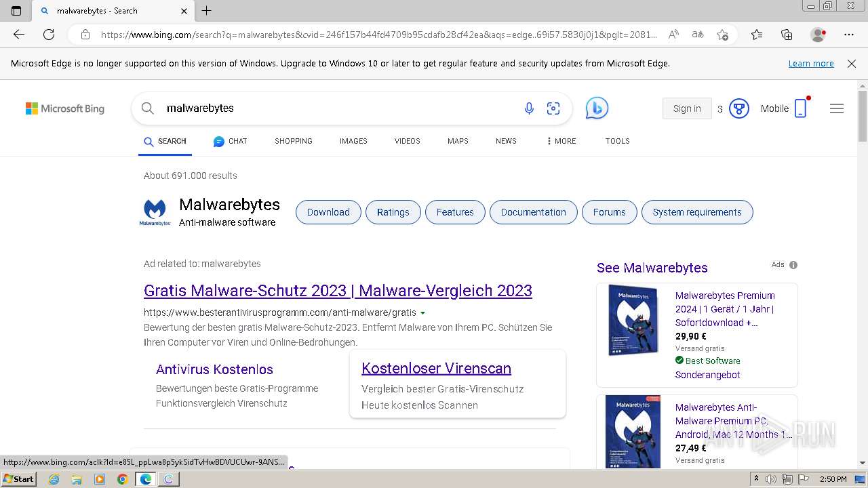868x488 pixels.
Task: Click the taskbar clock showing 2:50 PM
Action: (833, 479)
